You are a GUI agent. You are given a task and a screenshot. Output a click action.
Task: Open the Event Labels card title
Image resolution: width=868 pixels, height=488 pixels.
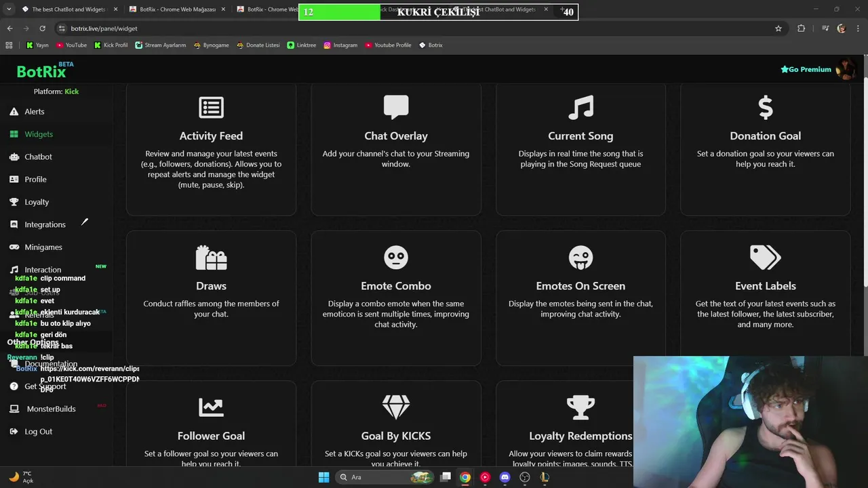766,286
